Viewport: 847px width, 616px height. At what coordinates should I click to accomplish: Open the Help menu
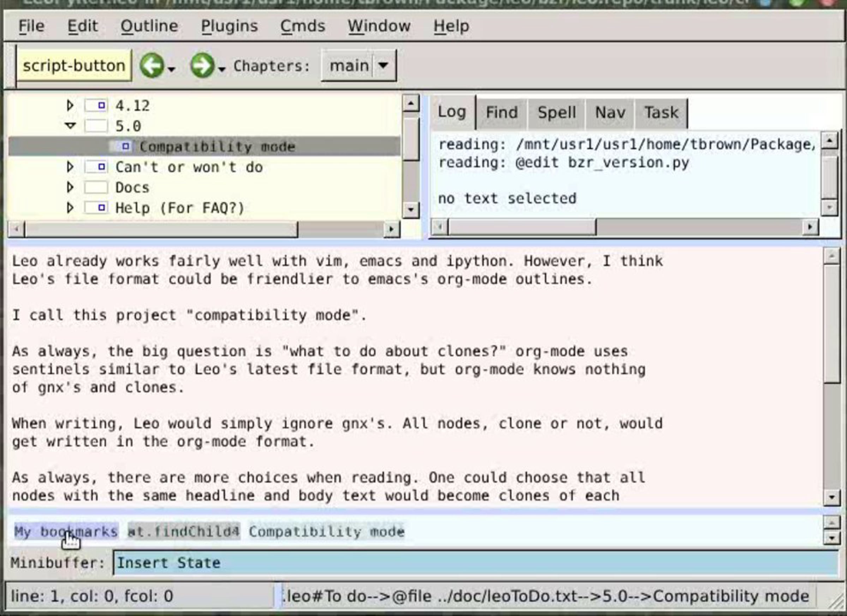coord(451,26)
